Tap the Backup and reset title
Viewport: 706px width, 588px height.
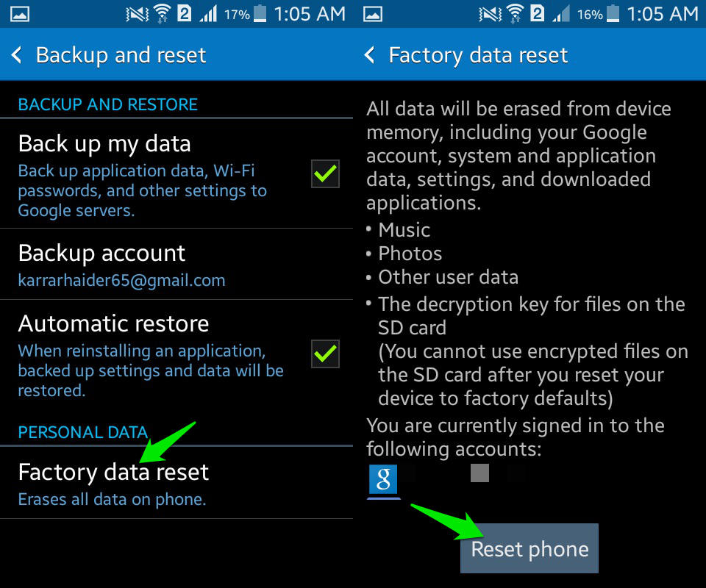[121, 55]
